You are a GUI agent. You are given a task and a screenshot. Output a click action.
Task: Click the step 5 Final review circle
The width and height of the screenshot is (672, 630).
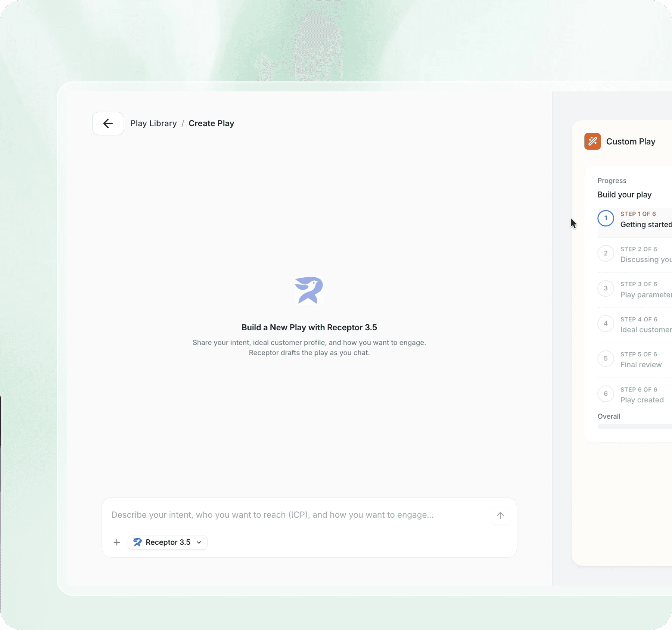click(x=606, y=359)
